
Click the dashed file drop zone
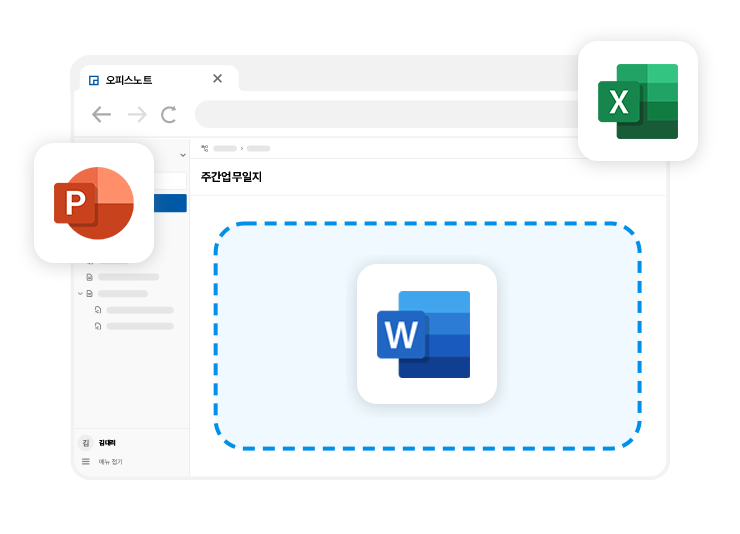(428, 336)
